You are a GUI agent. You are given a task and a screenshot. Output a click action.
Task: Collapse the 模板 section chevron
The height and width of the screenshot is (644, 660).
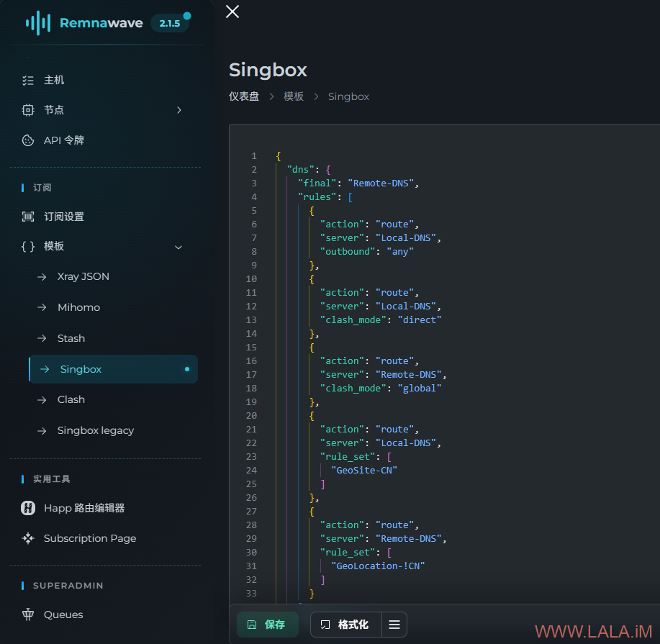click(178, 248)
